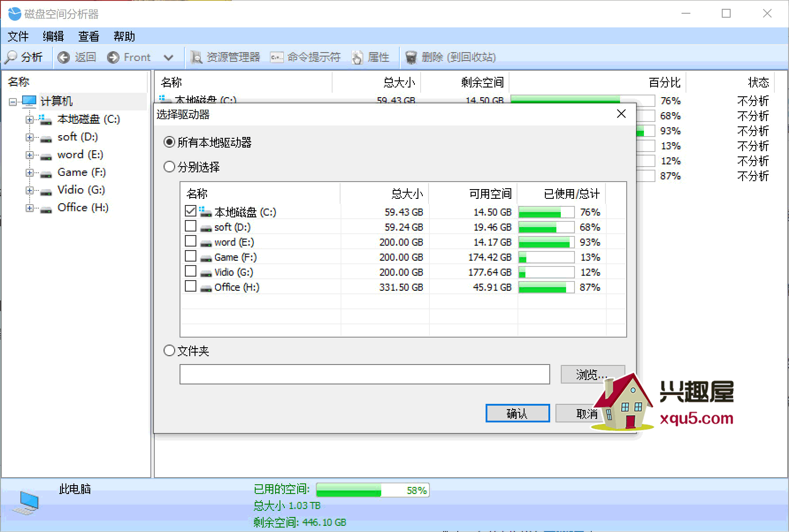
Task: Open the Front history dropdown arrow
Action: click(168, 57)
